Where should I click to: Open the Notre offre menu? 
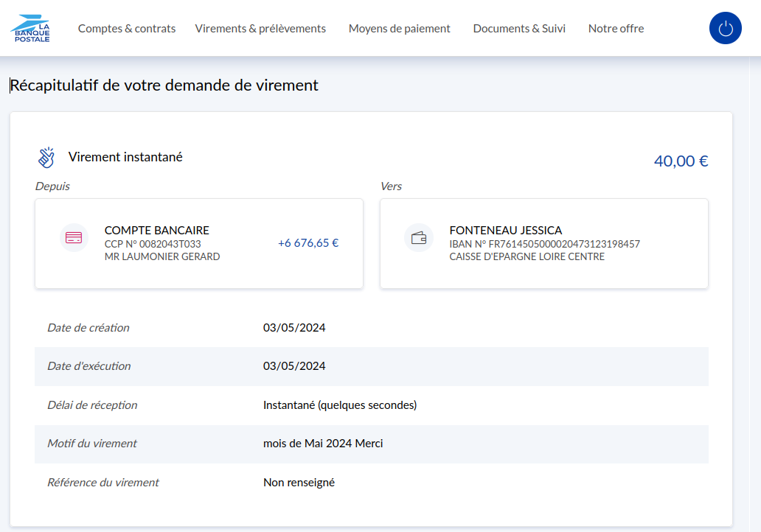tap(616, 29)
